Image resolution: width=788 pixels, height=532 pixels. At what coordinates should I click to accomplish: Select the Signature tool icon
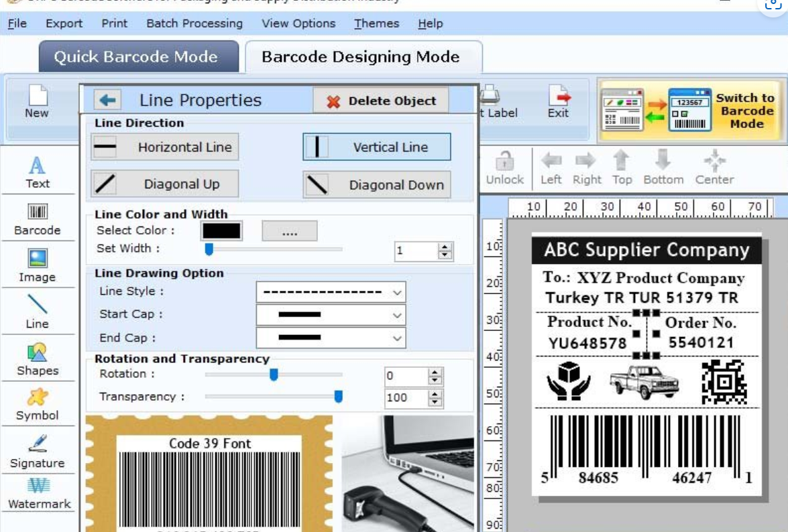tap(38, 444)
